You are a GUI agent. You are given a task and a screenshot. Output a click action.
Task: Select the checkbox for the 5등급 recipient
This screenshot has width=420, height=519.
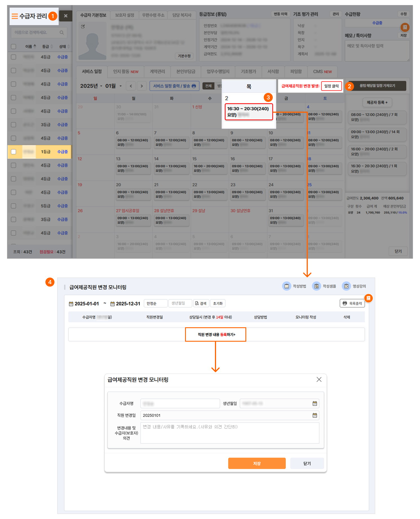(x=14, y=206)
